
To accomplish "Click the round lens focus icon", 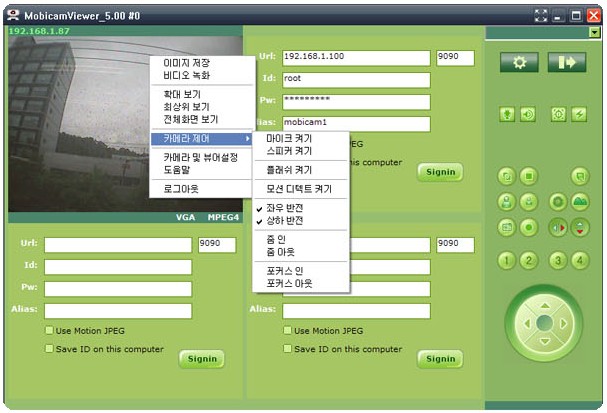I will point(558,202).
